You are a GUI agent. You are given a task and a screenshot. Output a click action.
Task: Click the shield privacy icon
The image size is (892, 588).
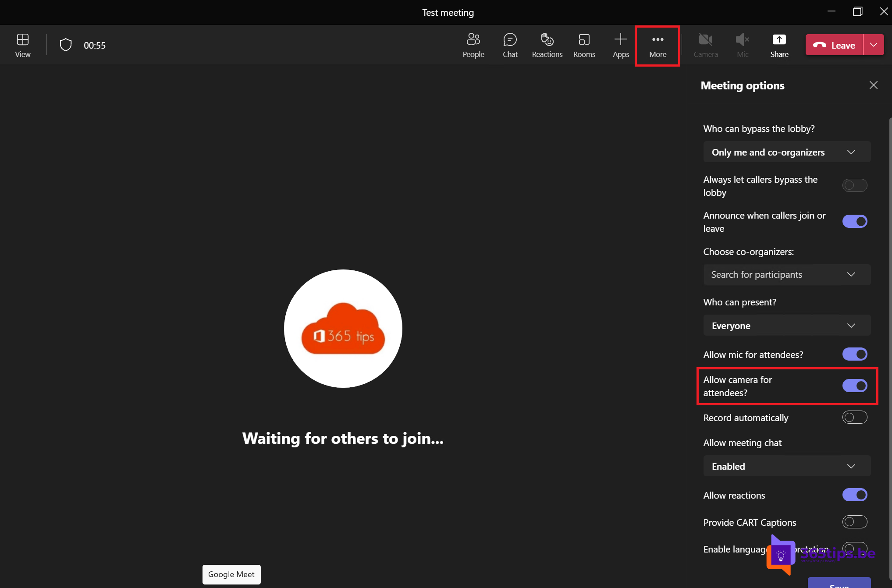(66, 45)
